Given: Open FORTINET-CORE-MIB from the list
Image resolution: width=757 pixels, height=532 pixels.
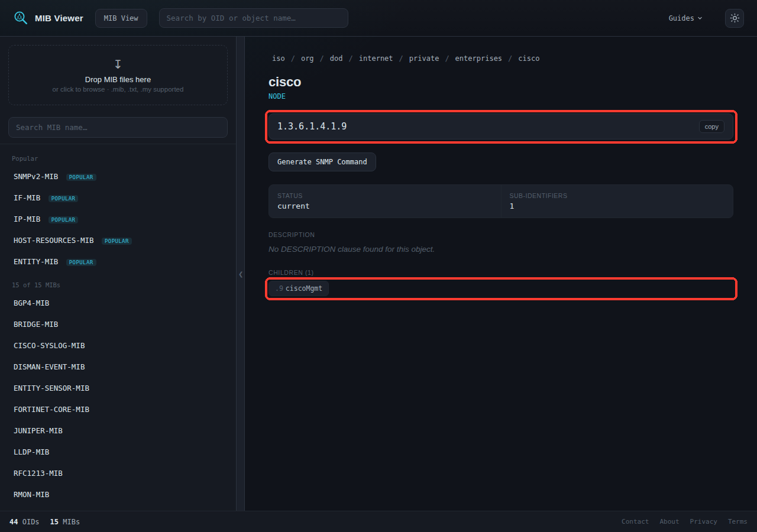Looking at the screenshot, I should [x=51, y=410].
